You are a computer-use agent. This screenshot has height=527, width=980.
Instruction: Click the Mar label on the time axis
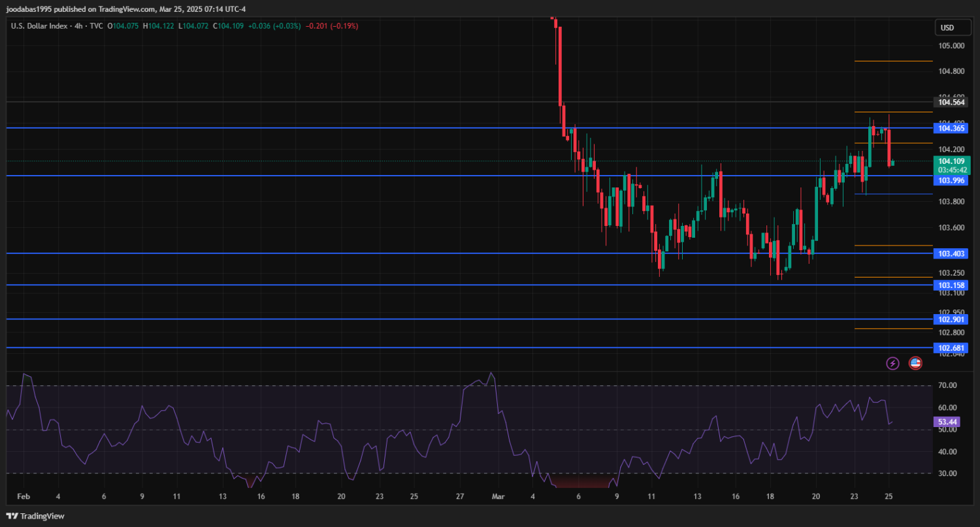click(x=499, y=496)
